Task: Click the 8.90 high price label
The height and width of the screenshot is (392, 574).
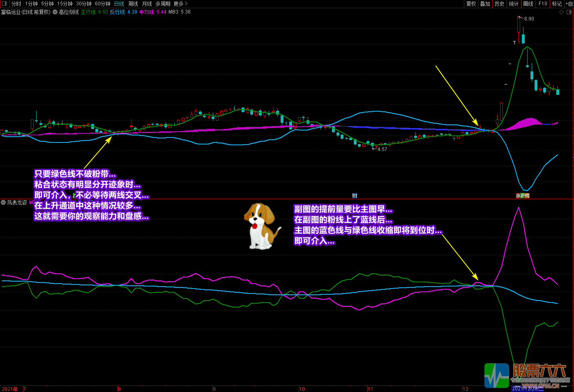Action: 529,19
